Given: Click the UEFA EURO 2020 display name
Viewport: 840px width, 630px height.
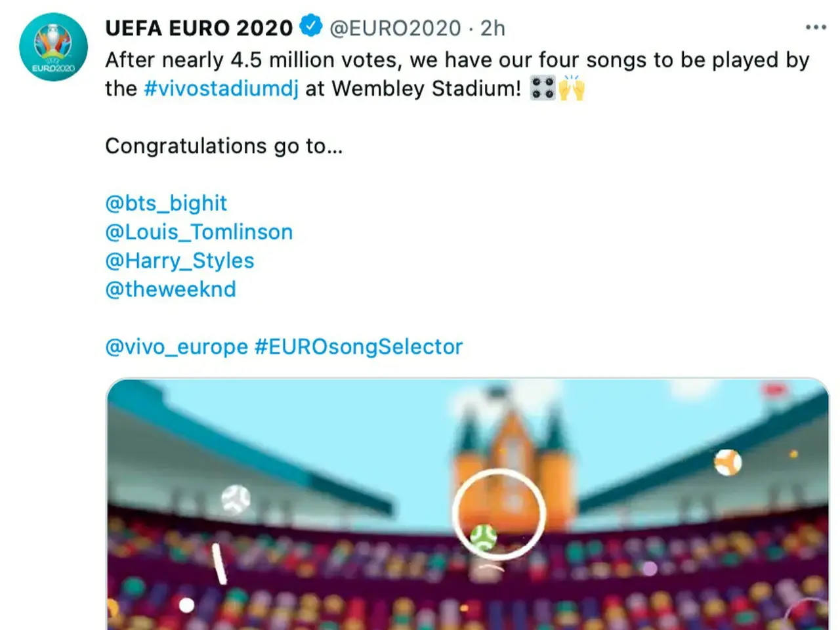Looking at the screenshot, I should [x=198, y=28].
